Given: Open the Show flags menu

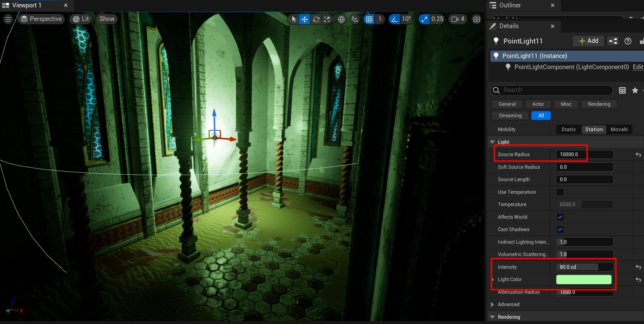Looking at the screenshot, I should pyautogui.click(x=107, y=19).
